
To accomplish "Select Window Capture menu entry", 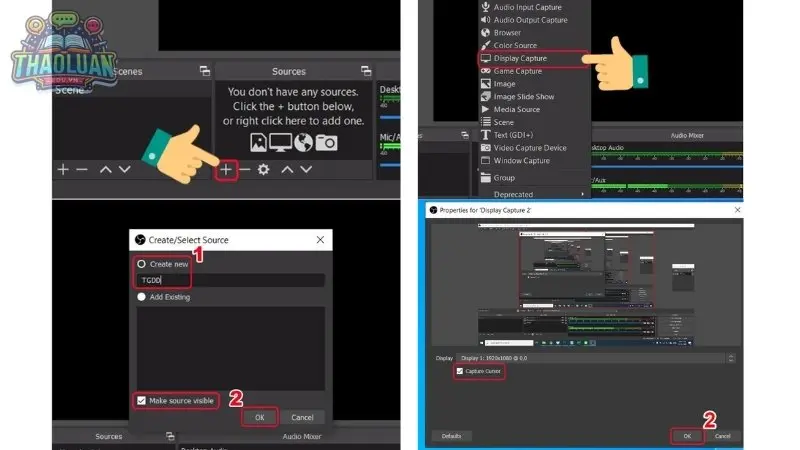I will click(521, 160).
